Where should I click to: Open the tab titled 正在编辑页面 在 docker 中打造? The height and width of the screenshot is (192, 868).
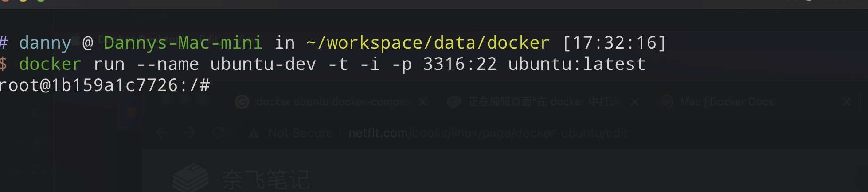(543, 102)
